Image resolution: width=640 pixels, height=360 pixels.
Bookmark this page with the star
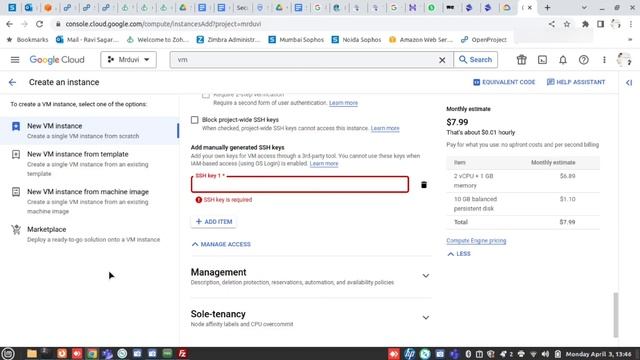(x=567, y=24)
